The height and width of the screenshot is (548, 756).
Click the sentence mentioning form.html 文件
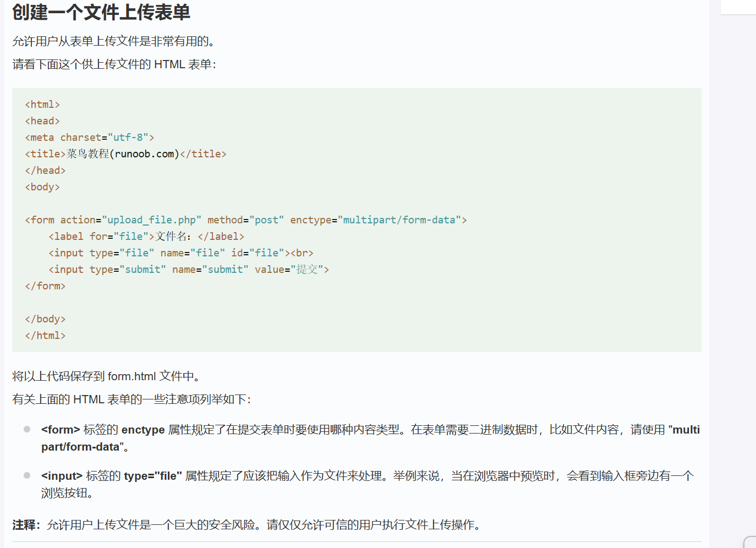pos(108,376)
